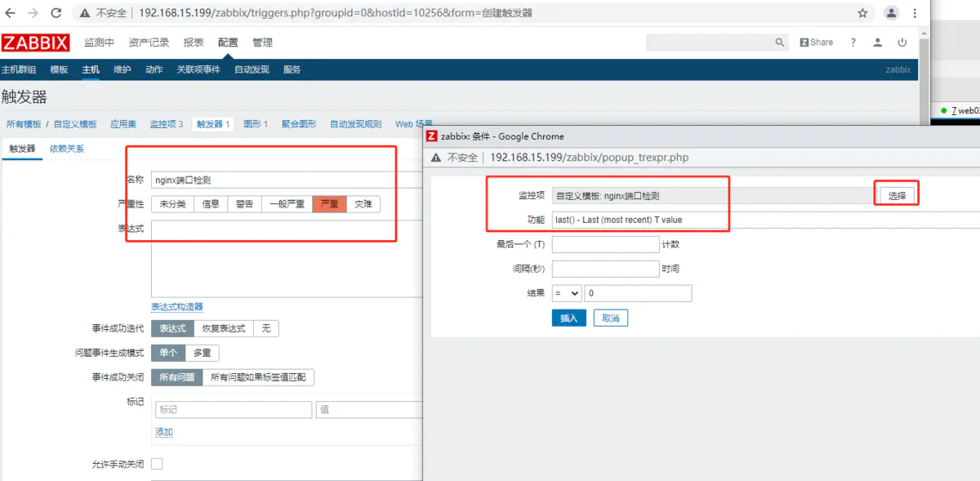Screen dimensions: 980x481
Task: Click the 添加 tag link
Action: (x=164, y=432)
